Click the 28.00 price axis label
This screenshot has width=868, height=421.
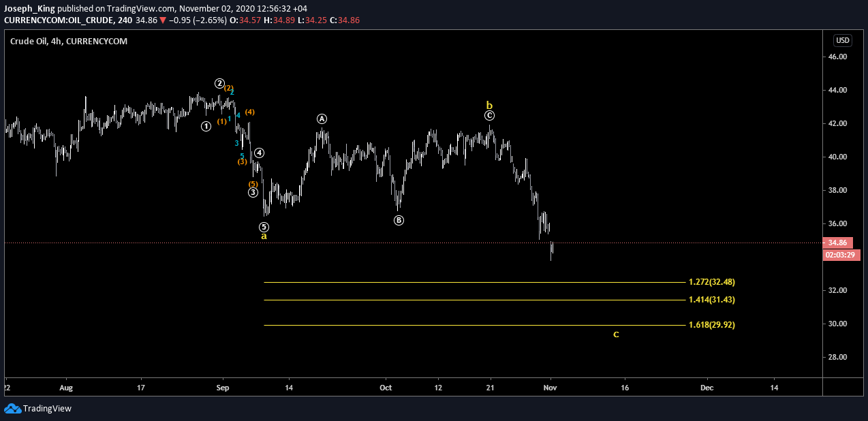837,358
